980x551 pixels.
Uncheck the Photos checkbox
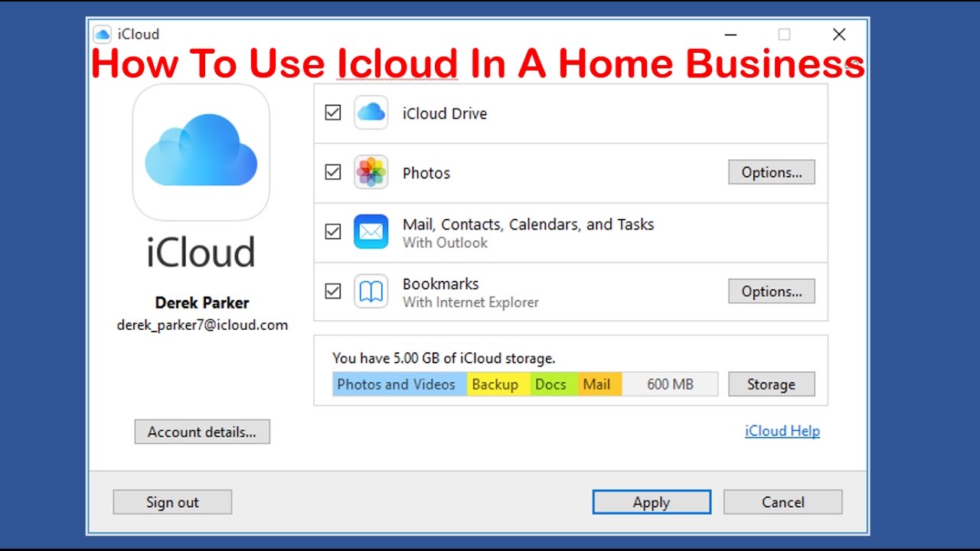[333, 172]
